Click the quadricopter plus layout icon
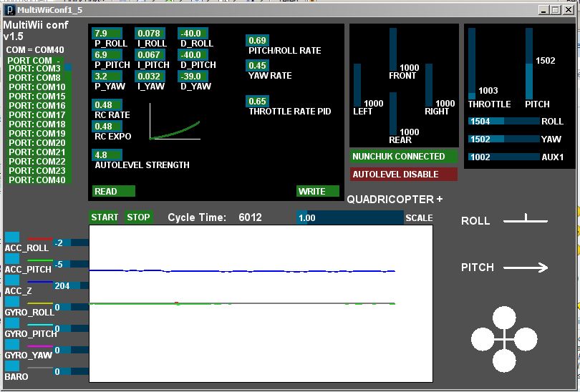 (504, 339)
